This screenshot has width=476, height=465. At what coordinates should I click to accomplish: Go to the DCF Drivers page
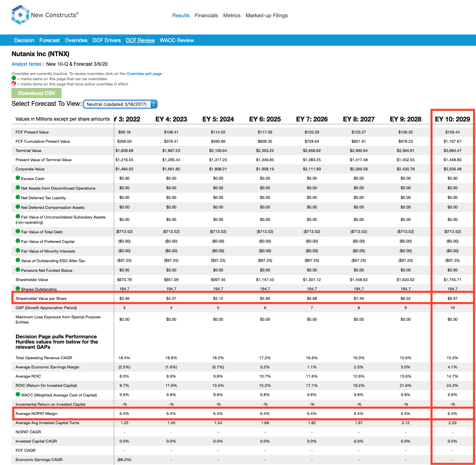point(107,40)
